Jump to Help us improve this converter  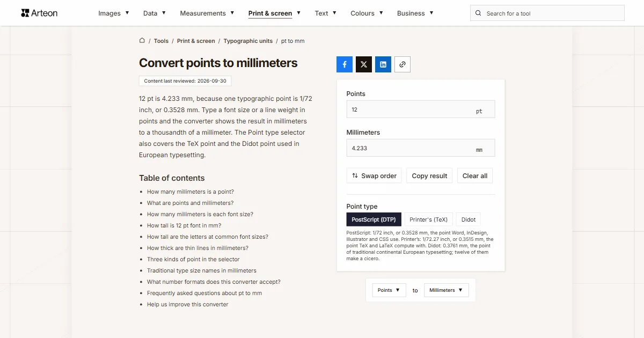click(x=188, y=304)
